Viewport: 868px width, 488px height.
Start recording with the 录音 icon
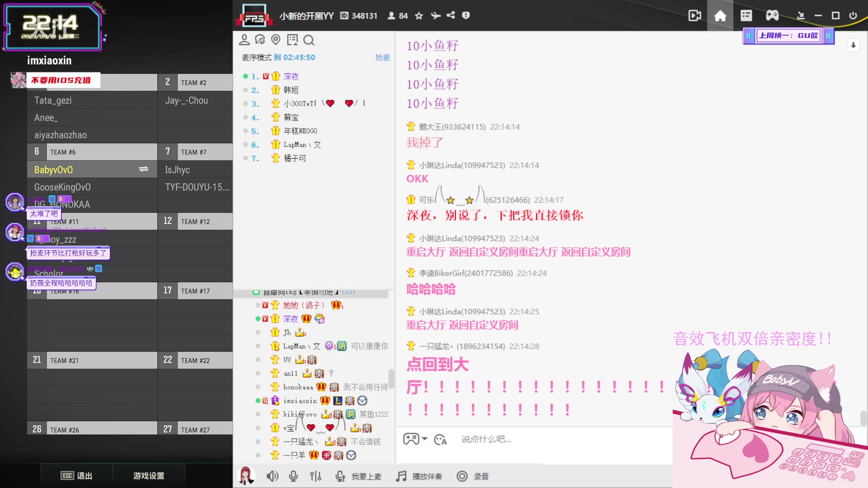click(462, 476)
